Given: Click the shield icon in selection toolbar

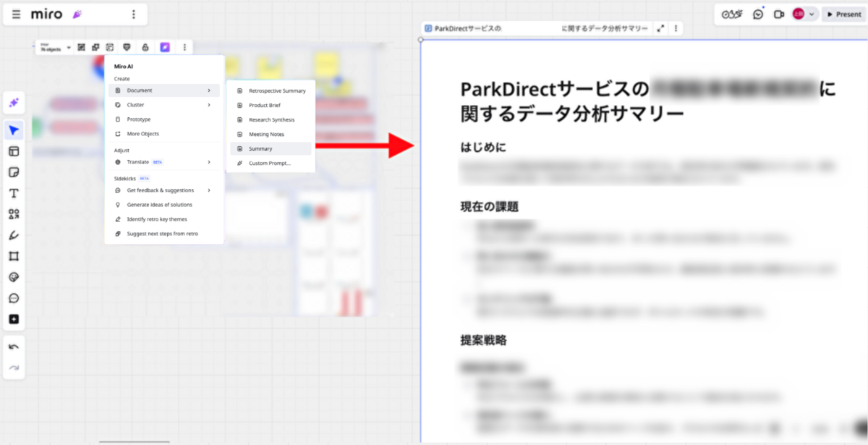Looking at the screenshot, I should coord(127,47).
